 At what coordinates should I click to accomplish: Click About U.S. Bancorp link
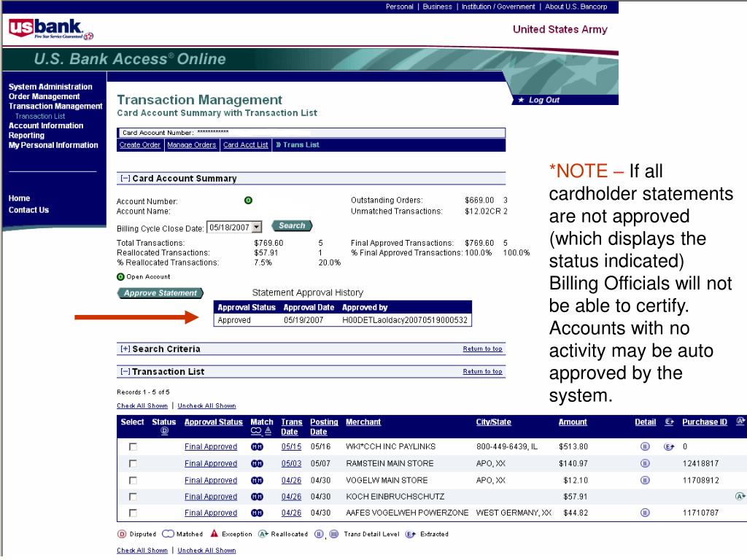click(x=576, y=7)
